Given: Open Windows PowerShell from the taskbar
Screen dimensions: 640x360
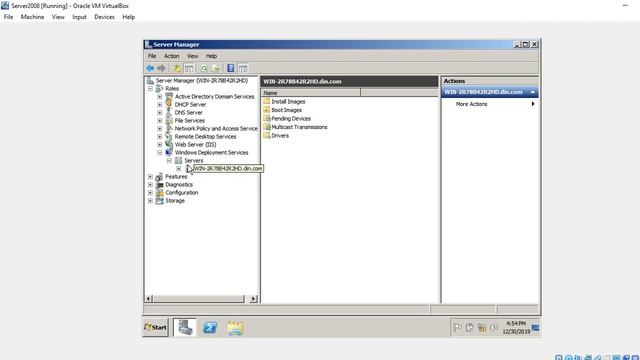Looking at the screenshot, I should tap(210, 327).
